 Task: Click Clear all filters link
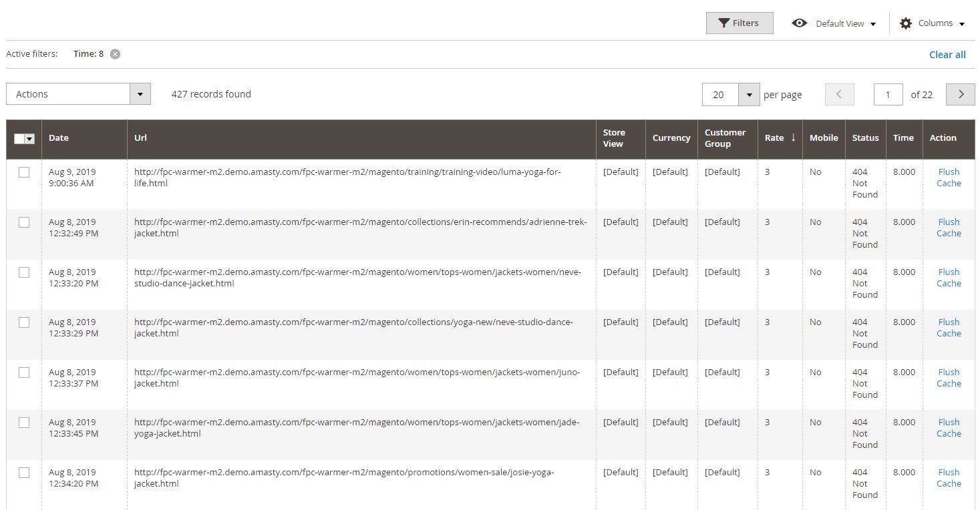pos(947,55)
